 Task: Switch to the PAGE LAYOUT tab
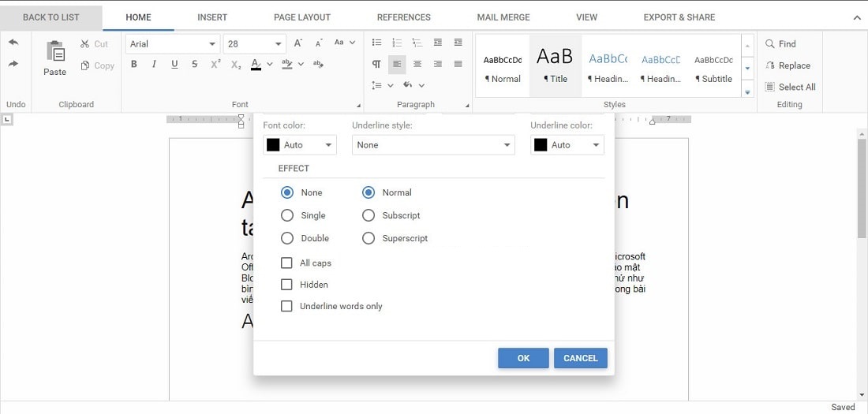pyautogui.click(x=302, y=17)
